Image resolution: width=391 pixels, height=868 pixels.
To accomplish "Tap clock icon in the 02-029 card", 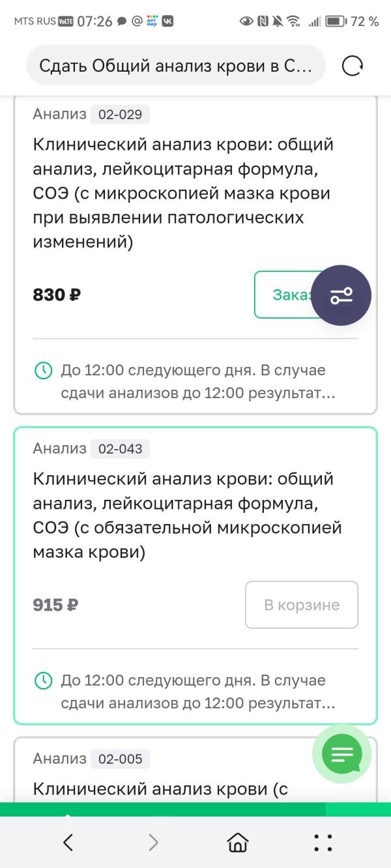I will click(43, 371).
